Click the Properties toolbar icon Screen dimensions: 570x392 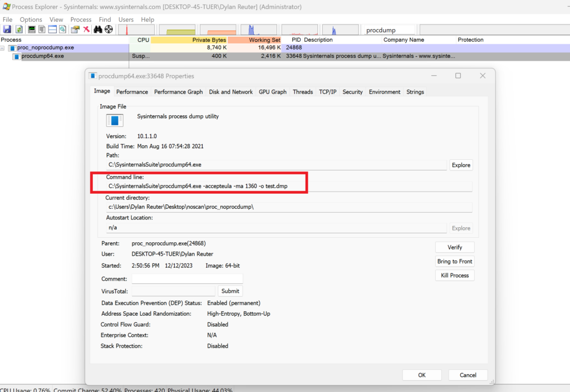pos(75,30)
